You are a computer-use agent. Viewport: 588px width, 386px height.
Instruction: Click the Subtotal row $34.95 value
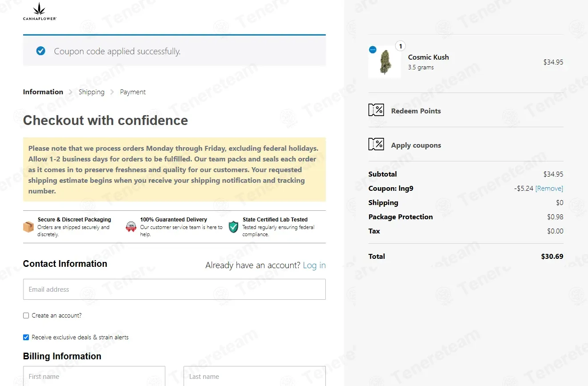(x=553, y=174)
